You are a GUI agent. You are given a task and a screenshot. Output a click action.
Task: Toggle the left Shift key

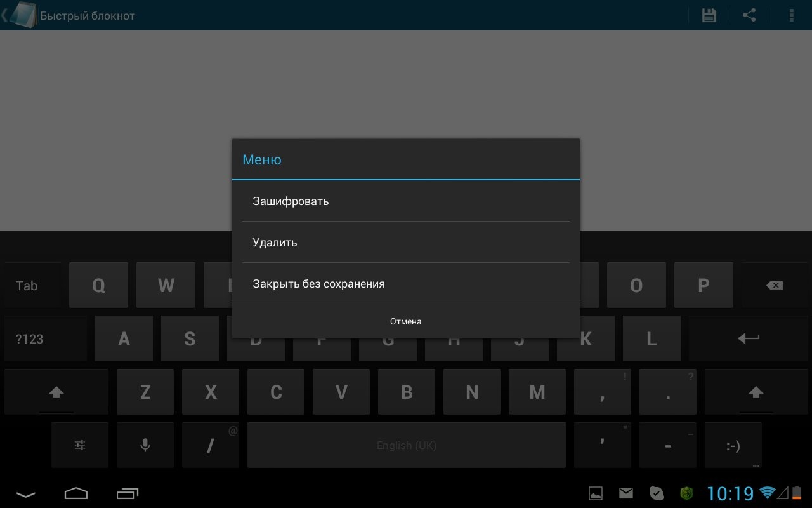click(56, 392)
